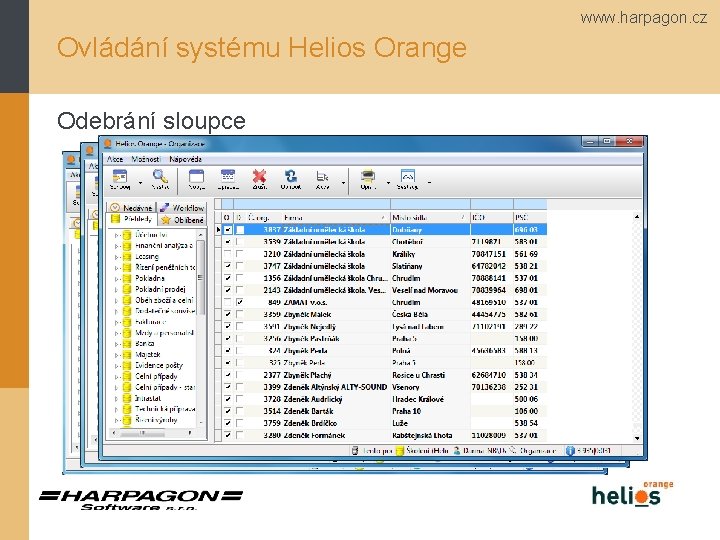This screenshot has width=720, height=540.
Task: Expand the Majetek tree node
Action: (x=117, y=355)
